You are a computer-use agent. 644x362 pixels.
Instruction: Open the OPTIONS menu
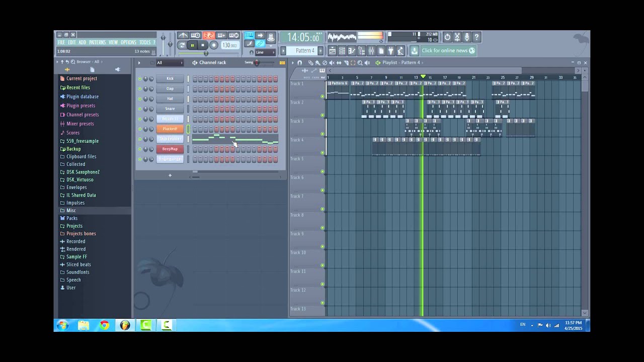(x=128, y=43)
